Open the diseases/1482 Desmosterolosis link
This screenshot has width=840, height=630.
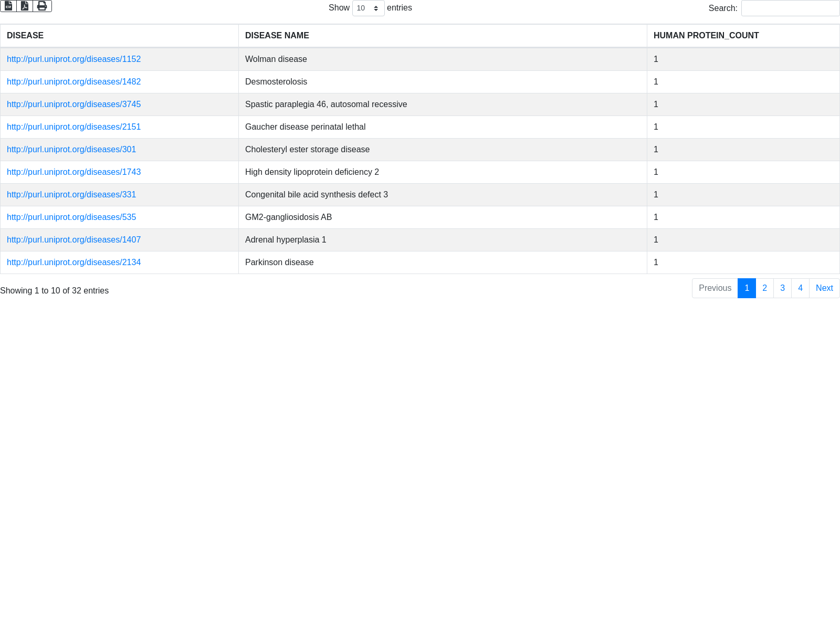(73, 82)
